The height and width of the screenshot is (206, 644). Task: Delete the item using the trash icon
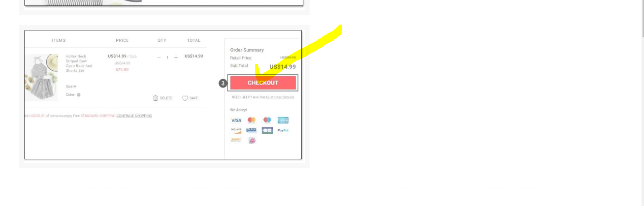[162, 98]
